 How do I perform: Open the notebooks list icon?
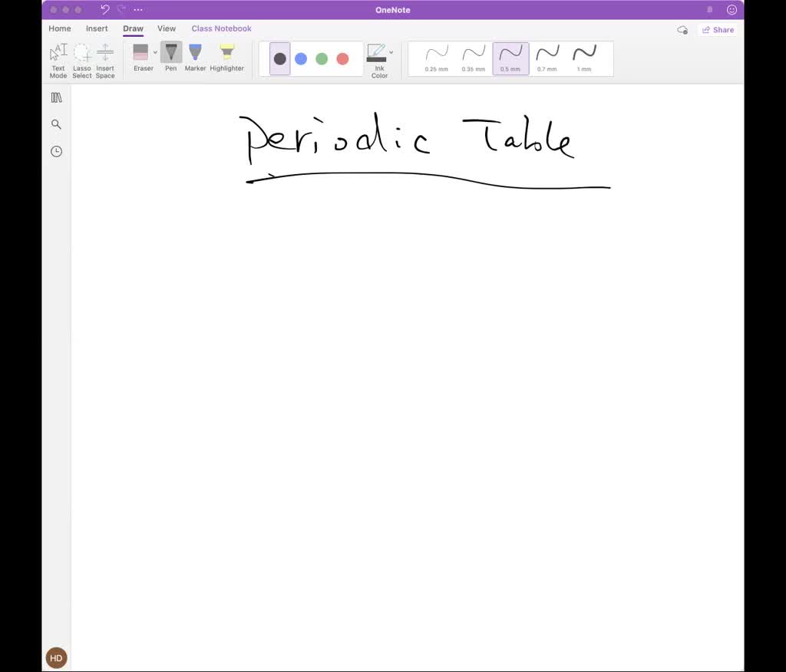[x=55, y=97]
